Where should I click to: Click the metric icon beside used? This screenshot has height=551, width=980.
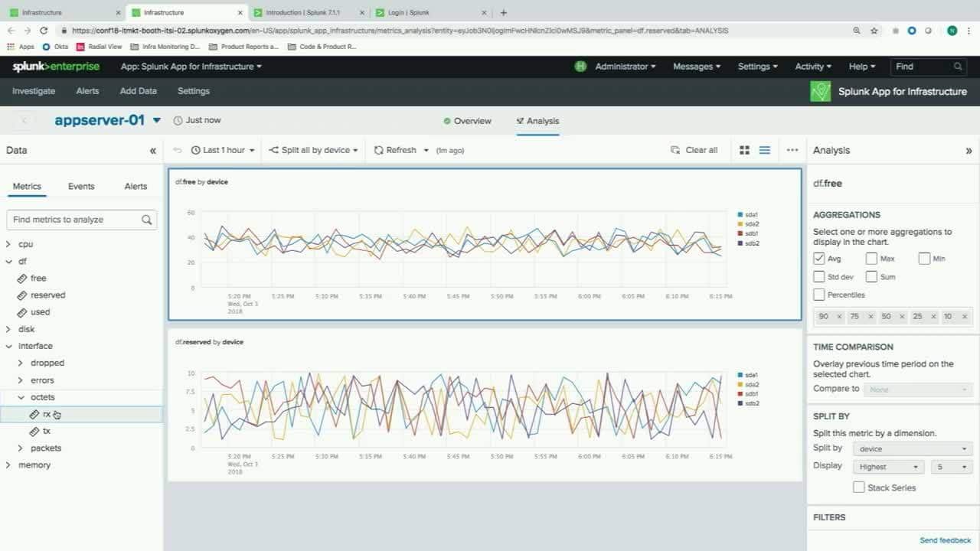point(23,312)
